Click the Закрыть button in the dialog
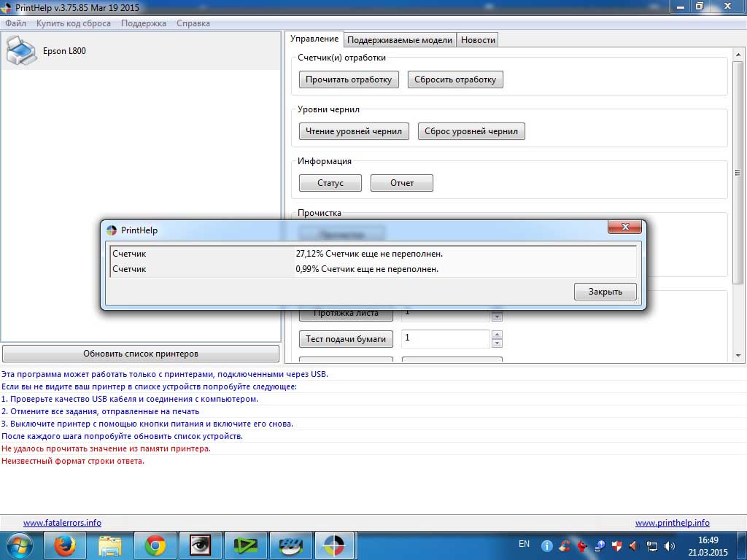The height and width of the screenshot is (560, 747). 605,292
